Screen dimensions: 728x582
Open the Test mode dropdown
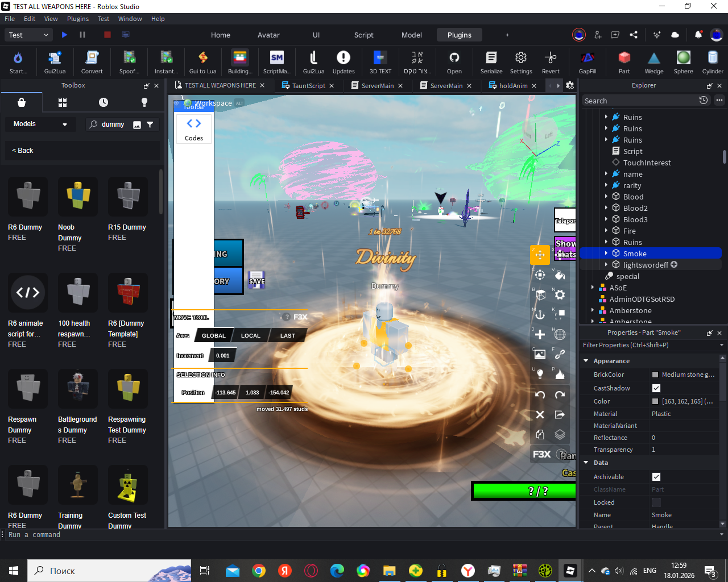[x=29, y=35]
